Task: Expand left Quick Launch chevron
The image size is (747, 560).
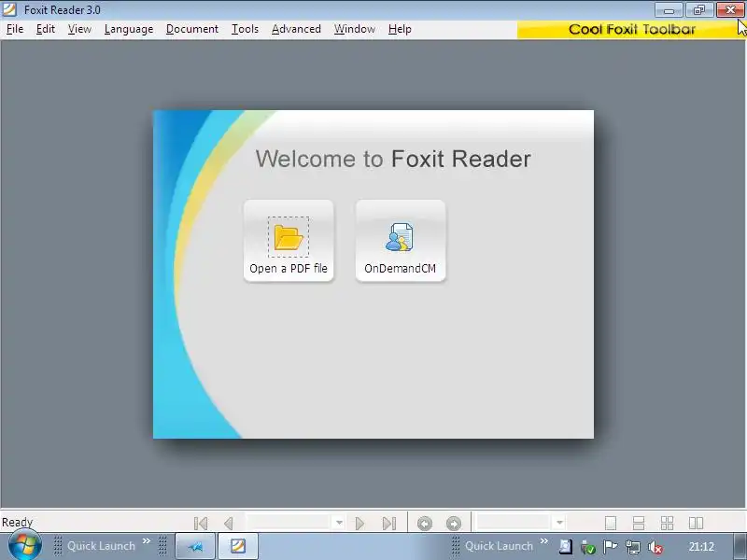Action: [147, 541]
